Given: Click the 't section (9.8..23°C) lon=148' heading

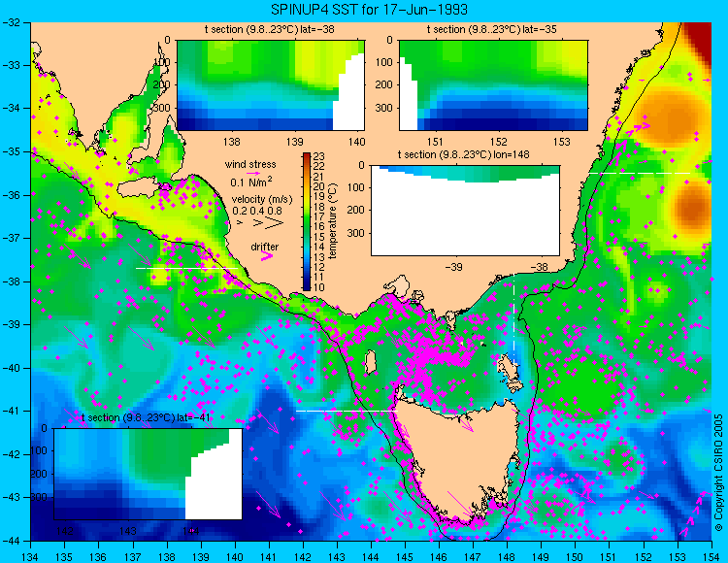Looking at the screenshot, I should tap(463, 154).
